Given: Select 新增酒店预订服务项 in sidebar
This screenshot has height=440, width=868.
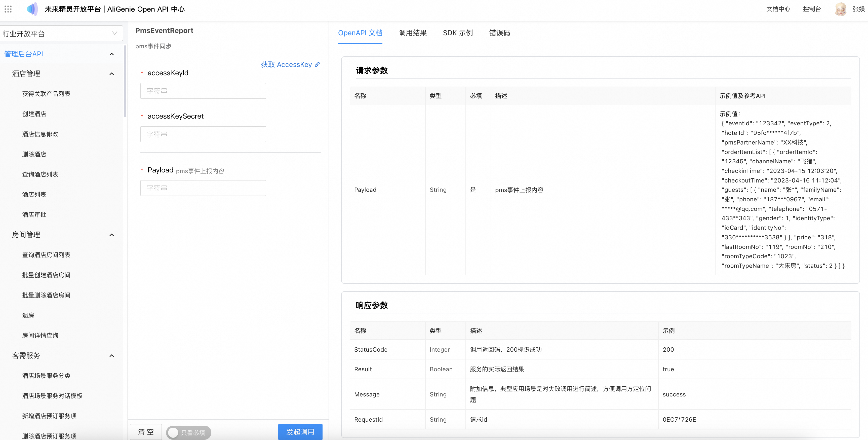Looking at the screenshot, I should [49, 416].
